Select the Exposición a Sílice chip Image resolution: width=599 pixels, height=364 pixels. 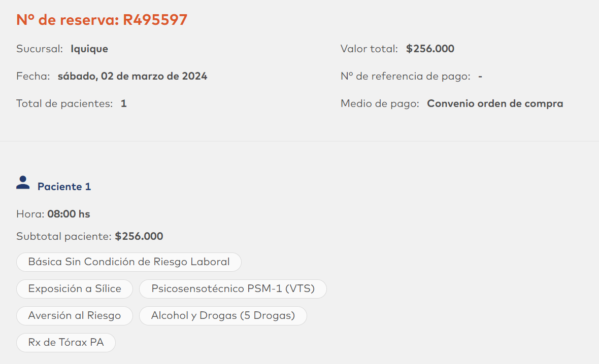coord(75,289)
